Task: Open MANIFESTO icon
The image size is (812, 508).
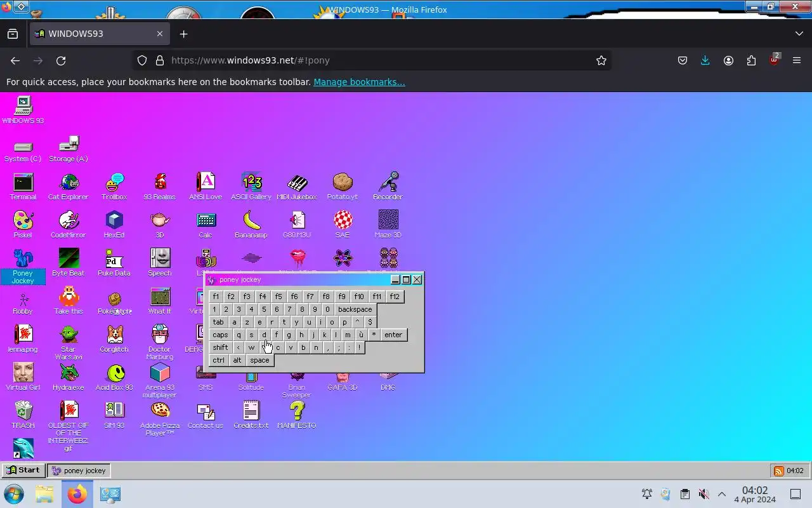Action: click(x=297, y=415)
